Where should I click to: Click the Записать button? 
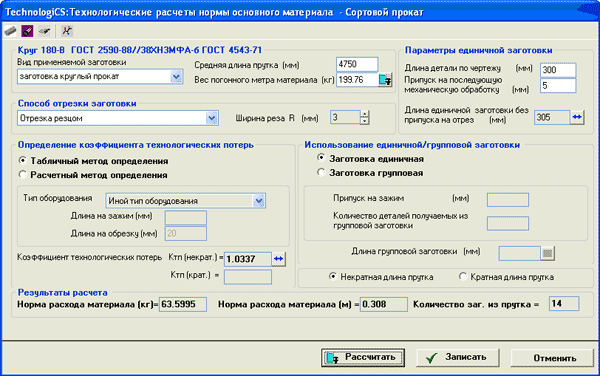pyautogui.click(x=458, y=357)
